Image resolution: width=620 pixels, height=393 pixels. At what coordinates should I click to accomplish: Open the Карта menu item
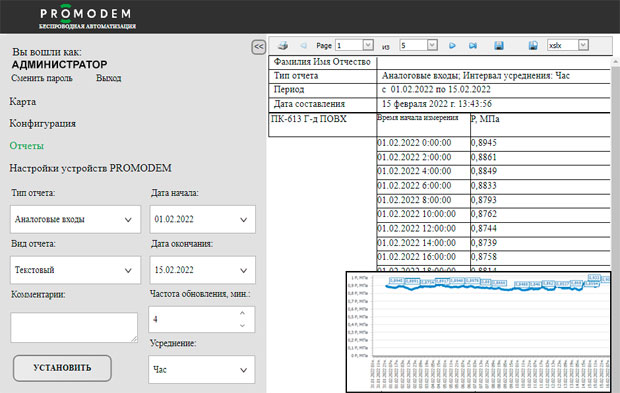pos(23,102)
